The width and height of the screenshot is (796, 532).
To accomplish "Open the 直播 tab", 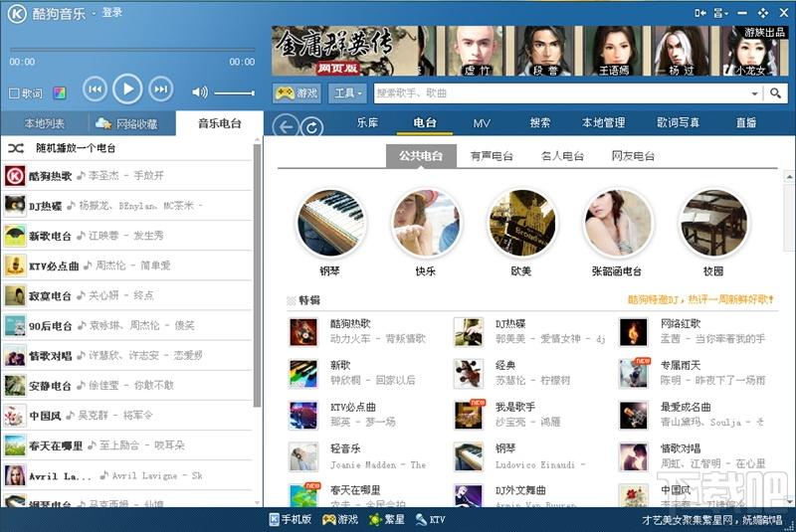I will (746, 122).
